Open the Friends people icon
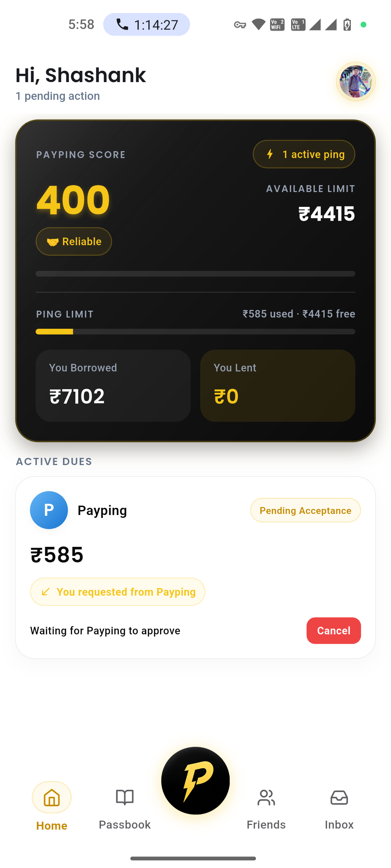 coord(266,797)
